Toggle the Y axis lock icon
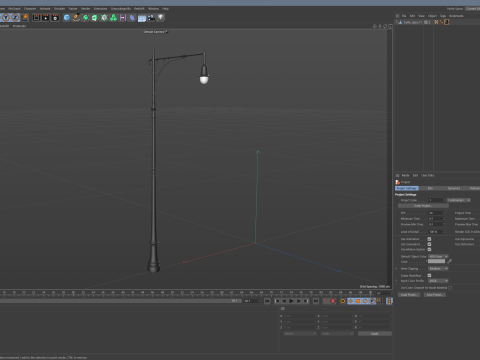This screenshot has height=360, width=480. [6, 18]
